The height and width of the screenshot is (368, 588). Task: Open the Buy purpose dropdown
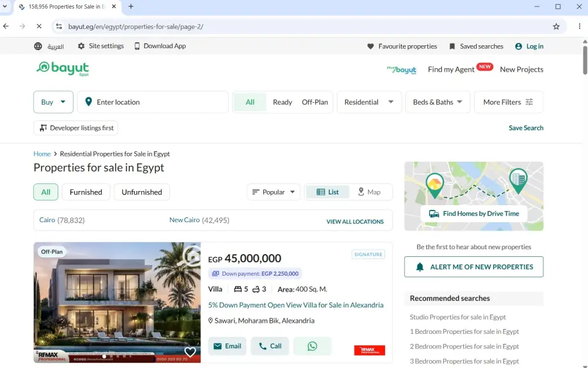pyautogui.click(x=54, y=102)
